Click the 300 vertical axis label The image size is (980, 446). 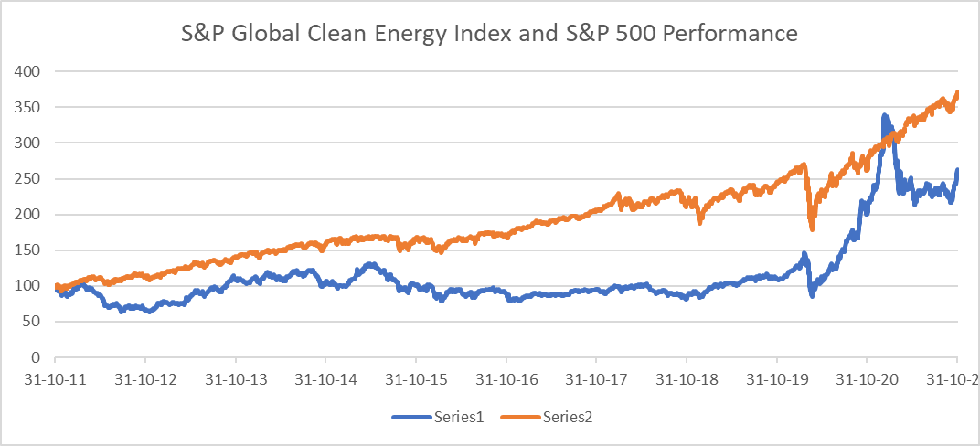pyautogui.click(x=33, y=143)
